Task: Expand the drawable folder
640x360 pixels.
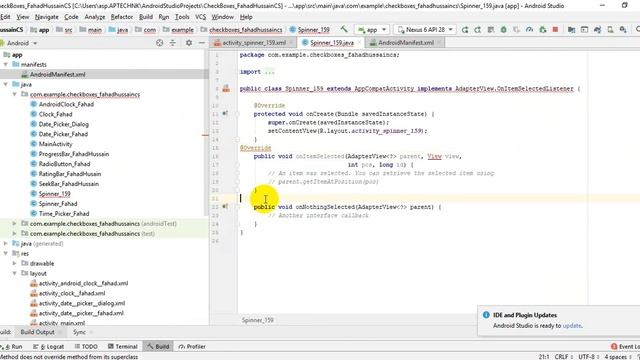Action: click(15, 263)
